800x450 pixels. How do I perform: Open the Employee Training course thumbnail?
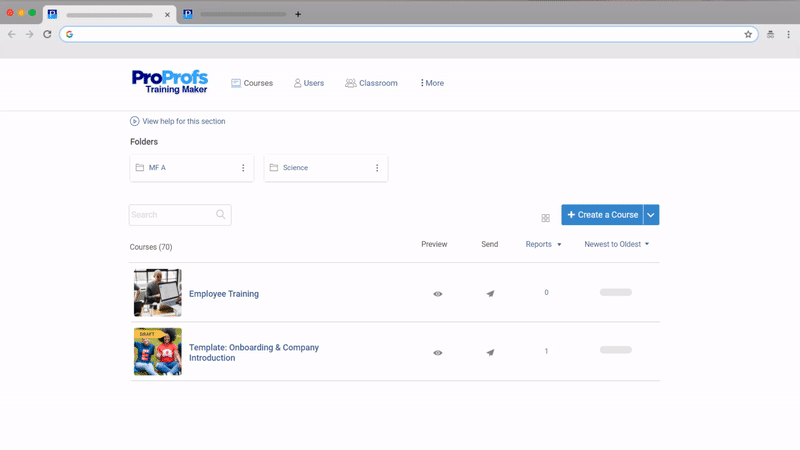coord(157,293)
